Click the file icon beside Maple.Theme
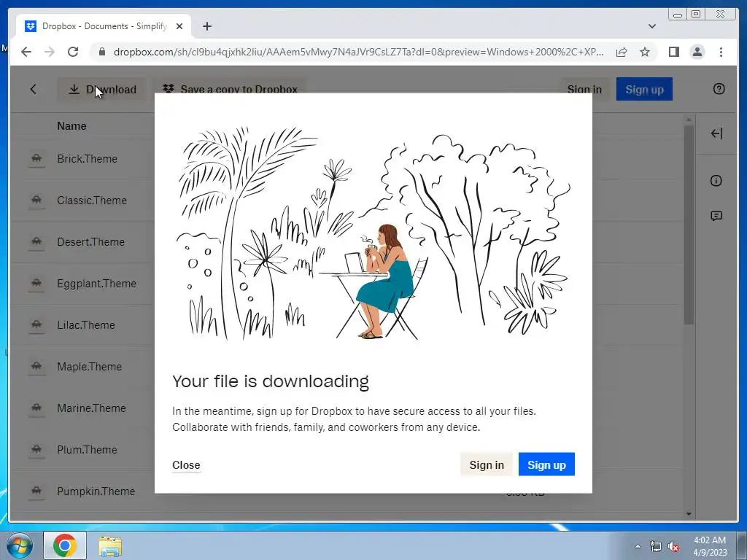Image resolution: width=747 pixels, height=560 pixels. click(36, 367)
